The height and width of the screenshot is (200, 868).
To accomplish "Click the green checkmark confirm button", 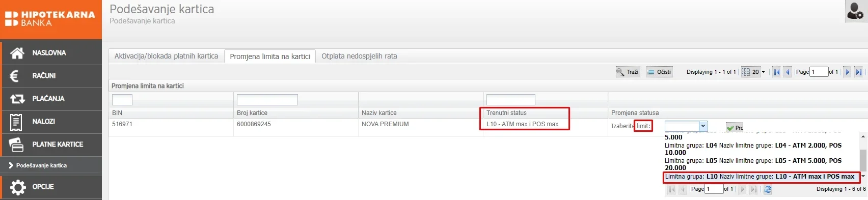I will point(735,127).
